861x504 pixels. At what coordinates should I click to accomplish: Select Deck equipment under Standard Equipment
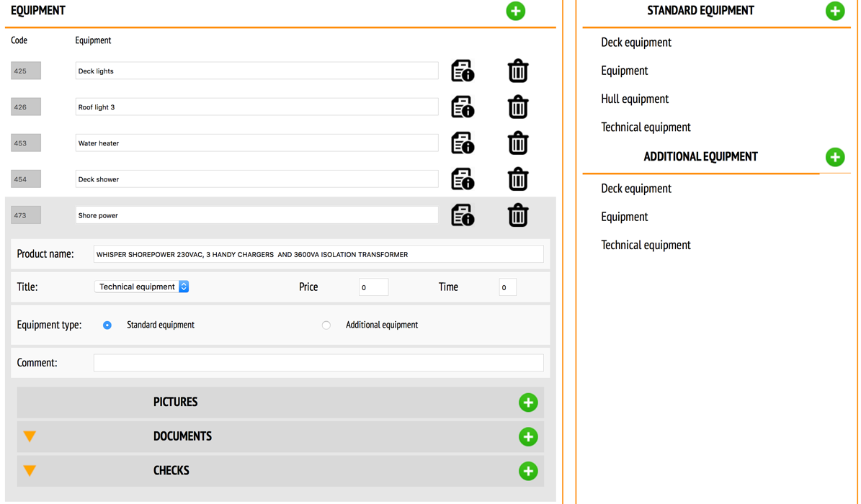tap(635, 42)
